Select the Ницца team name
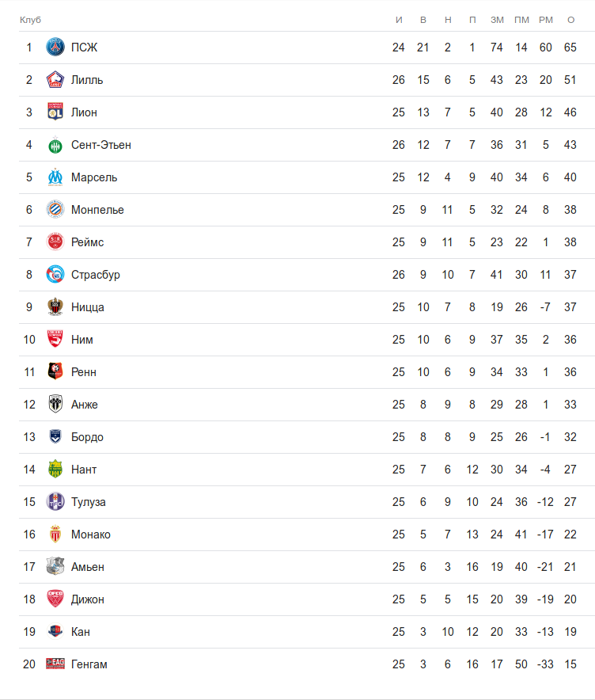 [87, 307]
